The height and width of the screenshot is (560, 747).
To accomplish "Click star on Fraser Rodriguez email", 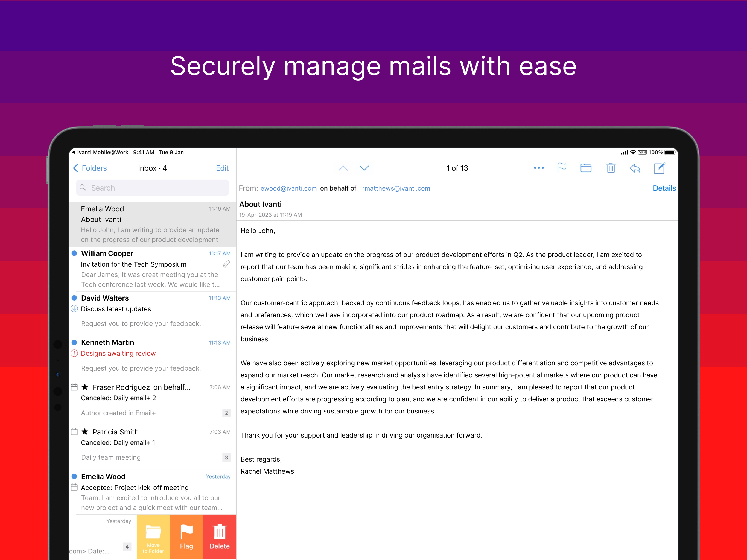I will 85,387.
